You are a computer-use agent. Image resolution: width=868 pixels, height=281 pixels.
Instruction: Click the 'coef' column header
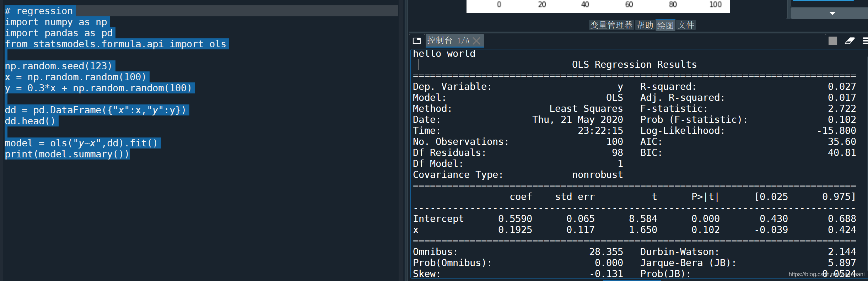pos(521,197)
